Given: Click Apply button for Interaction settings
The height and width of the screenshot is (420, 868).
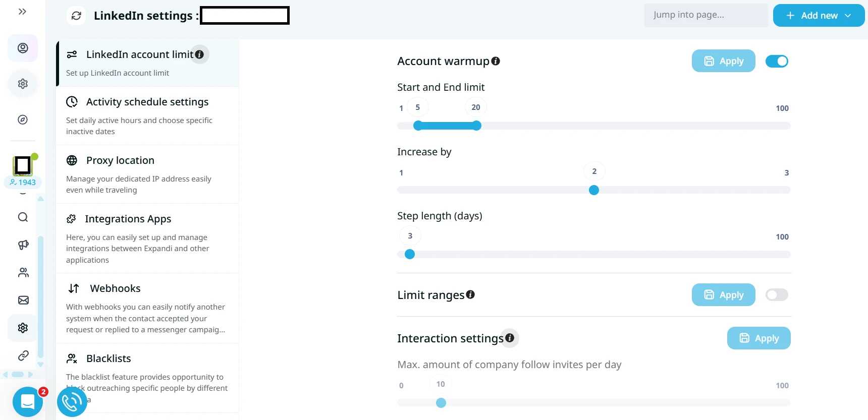Looking at the screenshot, I should click(x=758, y=338).
